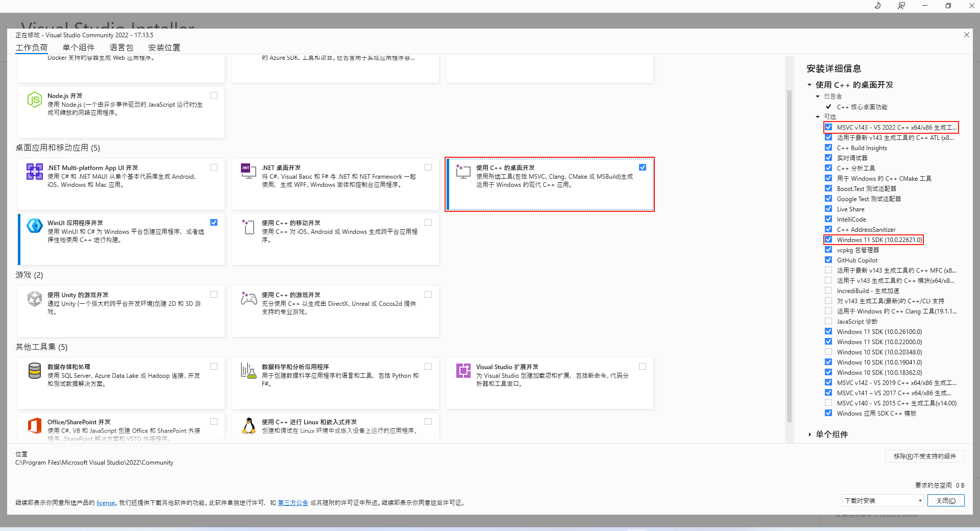The image size is (980, 531).
Task: Click the Node.js development workload icon
Action: tap(34, 100)
